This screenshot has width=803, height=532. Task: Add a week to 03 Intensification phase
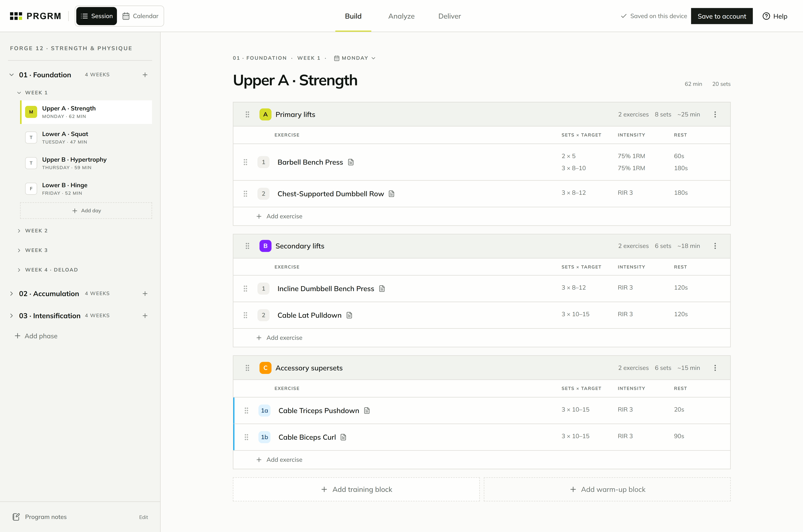coord(145,316)
